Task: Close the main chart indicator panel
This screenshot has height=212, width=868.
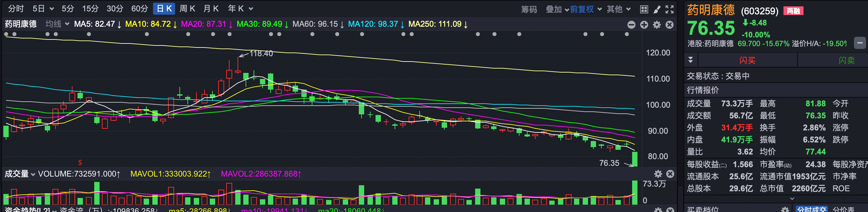Action: coord(670,25)
